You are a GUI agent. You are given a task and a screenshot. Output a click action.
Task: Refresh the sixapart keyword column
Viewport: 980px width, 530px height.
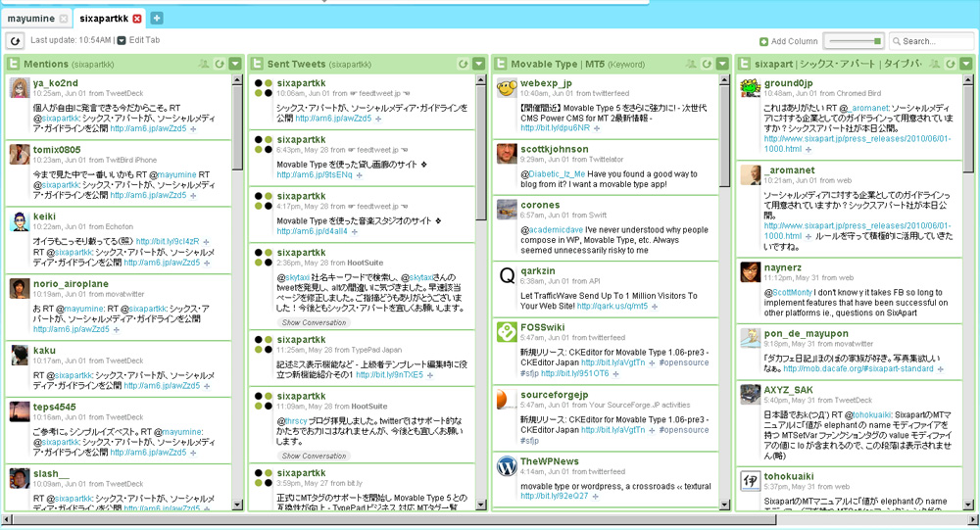coord(950,64)
